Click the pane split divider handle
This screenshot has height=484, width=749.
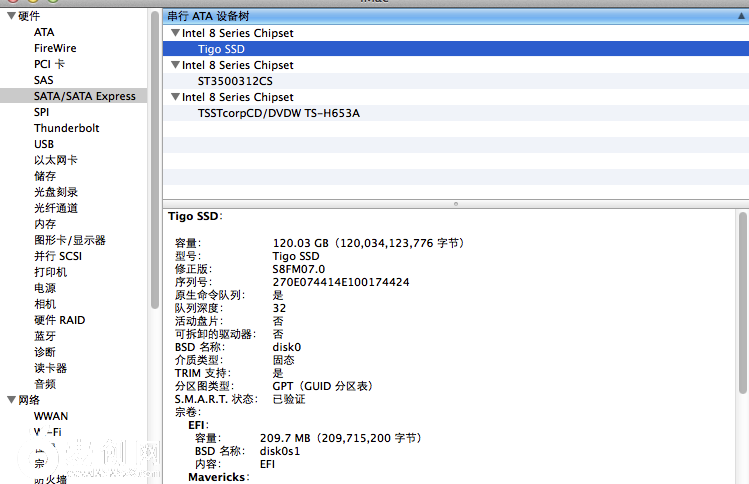click(456, 203)
